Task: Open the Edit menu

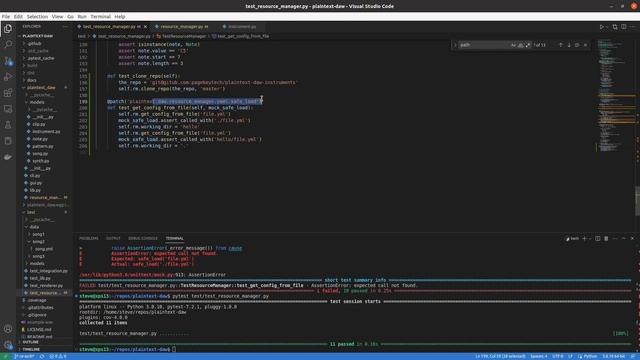Action: tap(18, 17)
